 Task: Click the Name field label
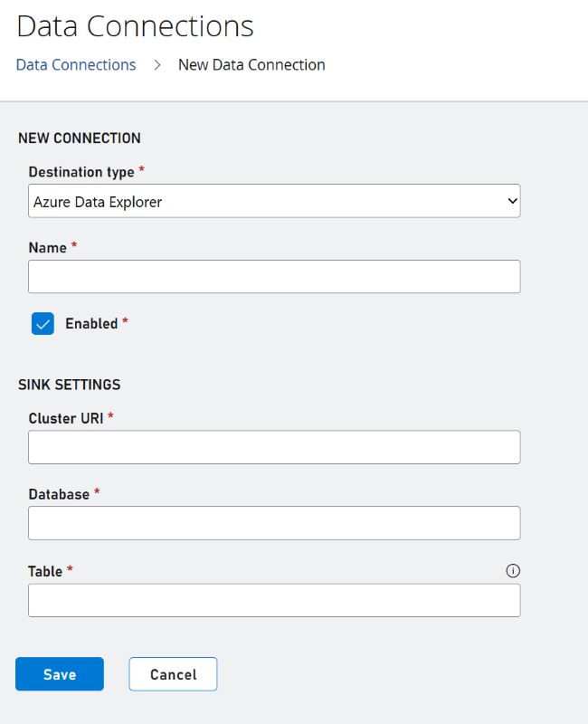coord(48,247)
